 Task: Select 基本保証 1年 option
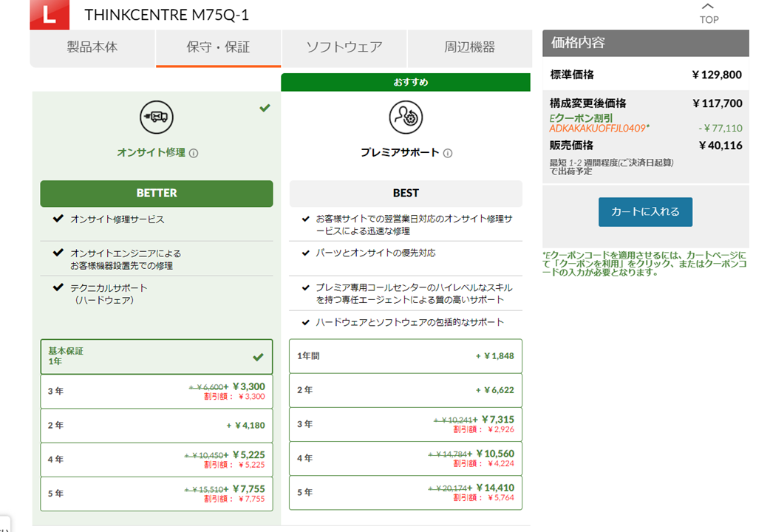[157, 357]
